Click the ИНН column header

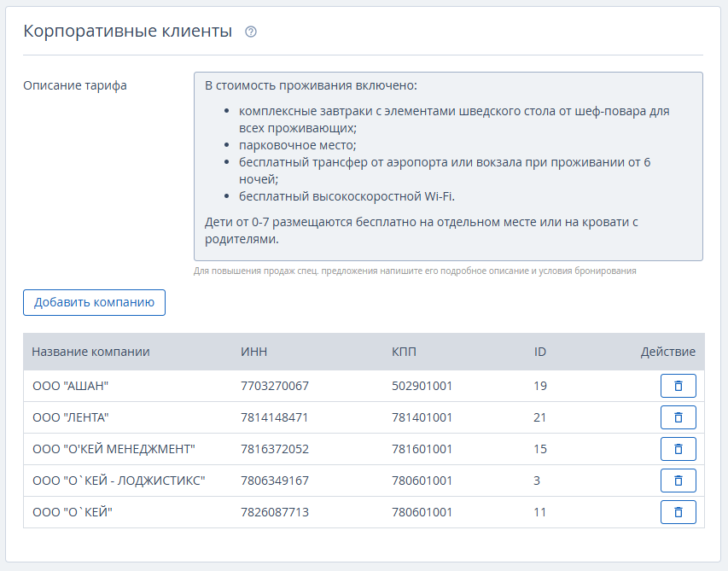tap(254, 352)
